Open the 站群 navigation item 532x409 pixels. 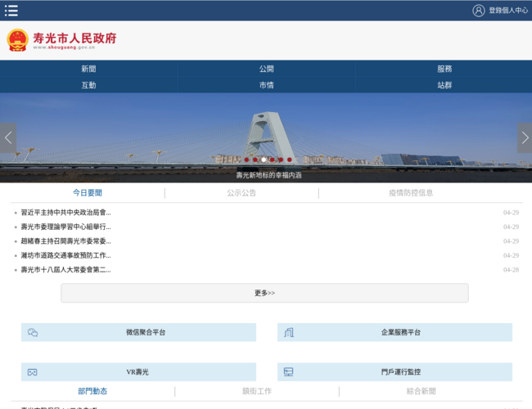pos(444,85)
